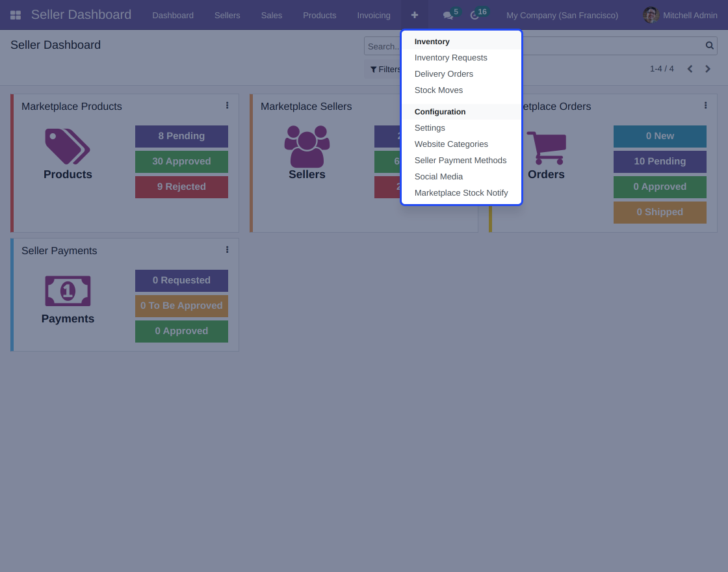Click 8 Pending products button
728x572 pixels.
(181, 136)
